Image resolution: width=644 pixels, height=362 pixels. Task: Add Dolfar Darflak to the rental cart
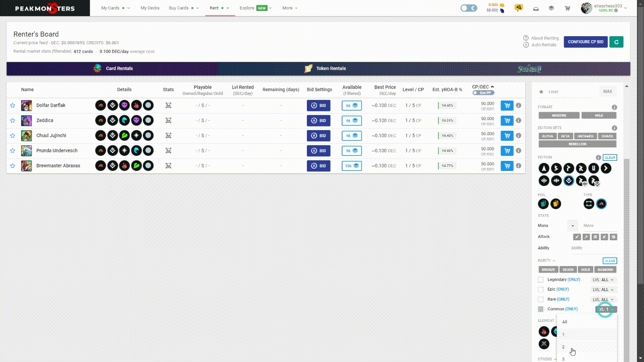click(507, 106)
